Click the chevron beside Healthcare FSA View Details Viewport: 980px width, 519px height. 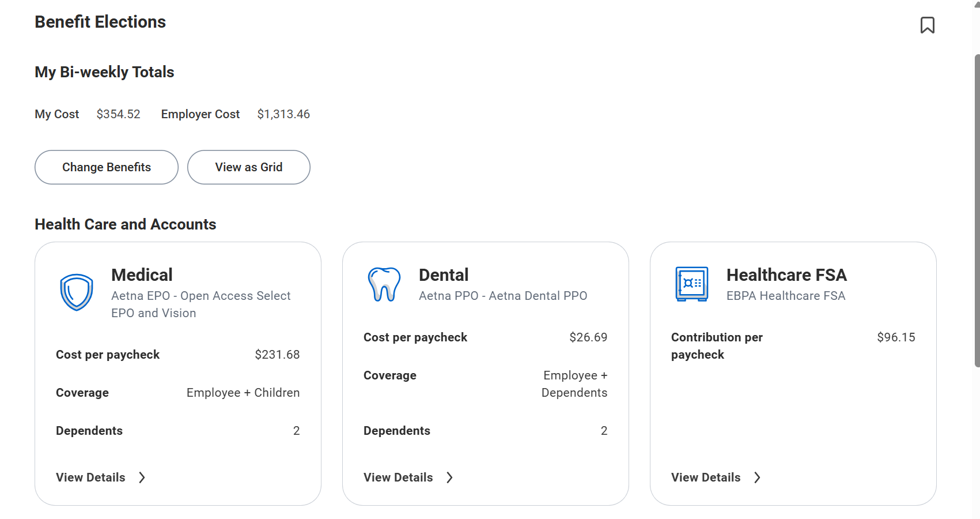[x=757, y=477]
